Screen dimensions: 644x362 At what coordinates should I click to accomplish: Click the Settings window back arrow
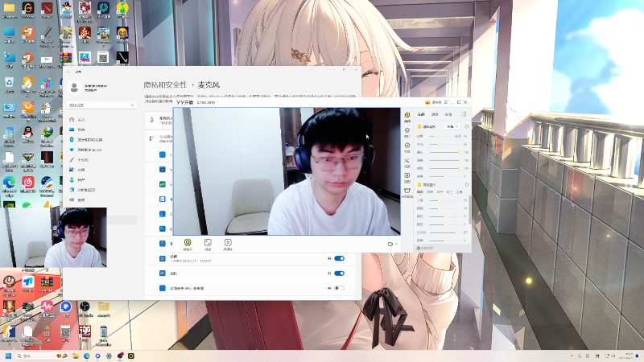(68, 72)
